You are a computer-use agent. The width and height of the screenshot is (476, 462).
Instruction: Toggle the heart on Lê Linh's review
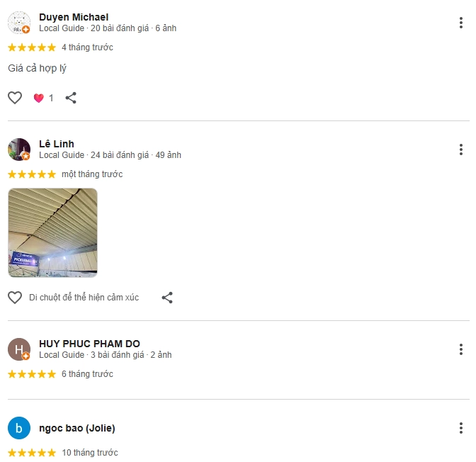[15, 298]
